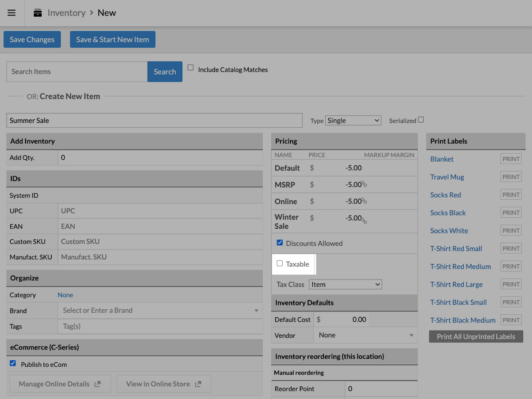Image resolution: width=532 pixels, height=399 pixels.
Task: Expand the Brand selection dropdown
Action: (x=160, y=311)
